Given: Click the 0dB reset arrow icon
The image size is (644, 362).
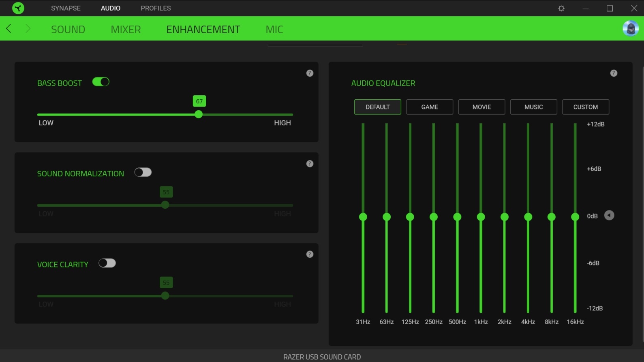Looking at the screenshot, I should click(x=609, y=216).
